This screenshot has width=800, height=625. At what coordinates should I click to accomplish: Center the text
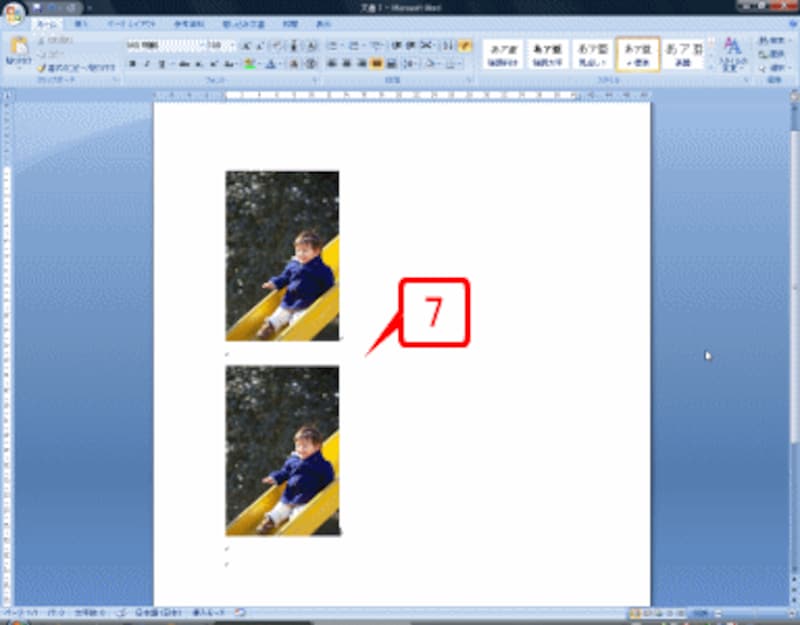[x=347, y=64]
